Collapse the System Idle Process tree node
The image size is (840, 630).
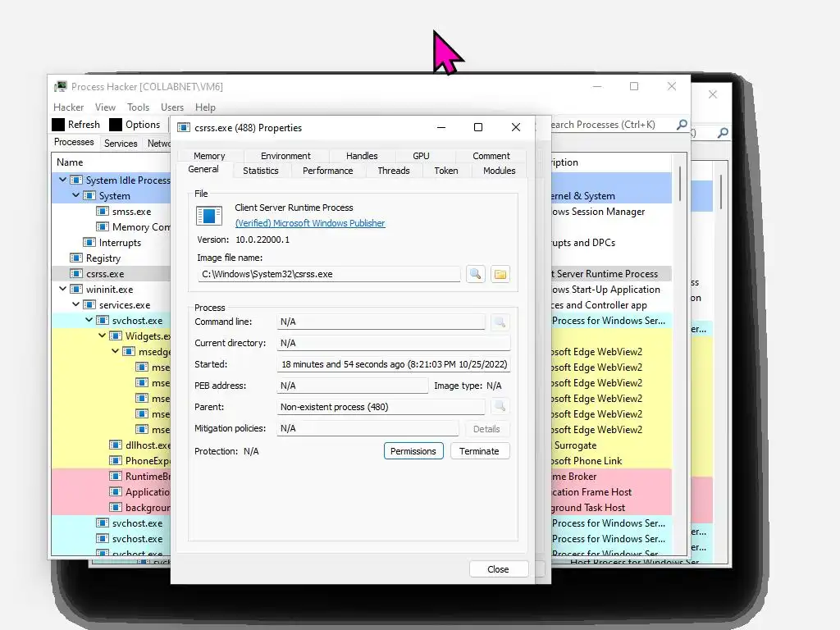[x=62, y=180]
